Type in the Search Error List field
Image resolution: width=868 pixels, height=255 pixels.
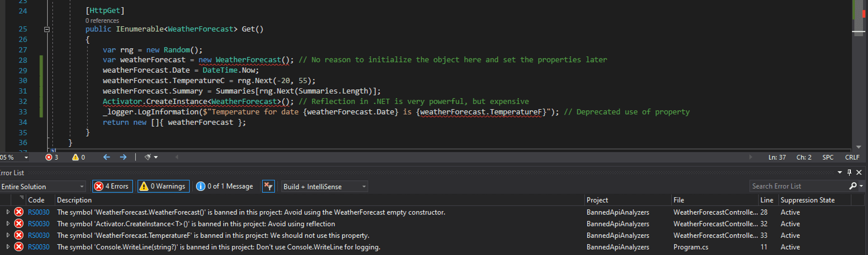[x=798, y=186]
